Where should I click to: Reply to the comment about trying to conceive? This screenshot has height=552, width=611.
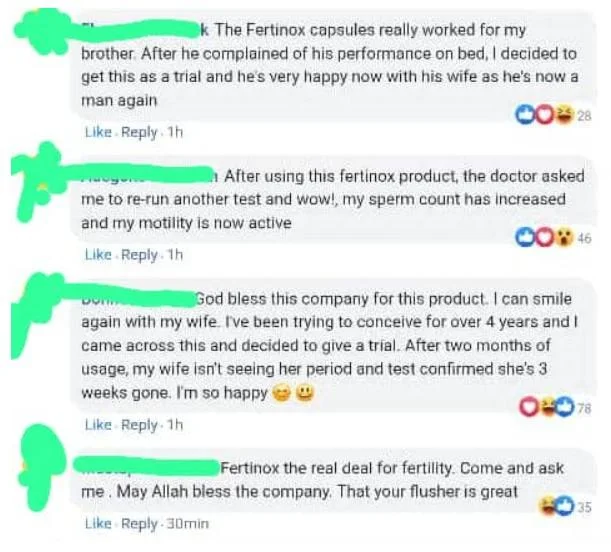click(139, 425)
